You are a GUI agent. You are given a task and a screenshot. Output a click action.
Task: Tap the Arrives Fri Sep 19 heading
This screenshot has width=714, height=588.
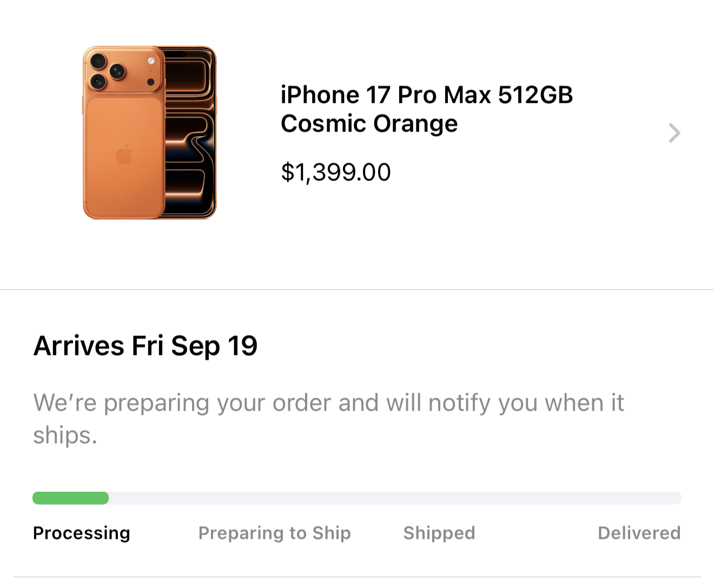[x=145, y=346]
